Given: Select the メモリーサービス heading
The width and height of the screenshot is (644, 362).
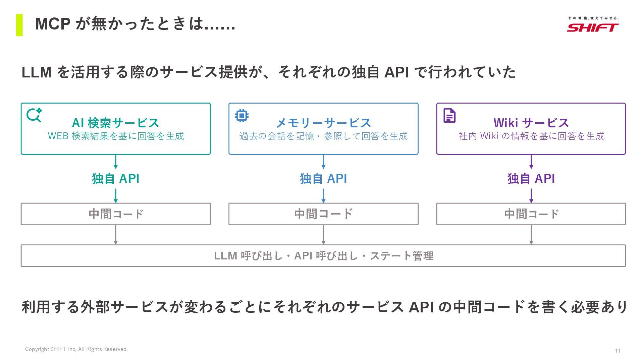Looking at the screenshot, I should click(323, 123).
